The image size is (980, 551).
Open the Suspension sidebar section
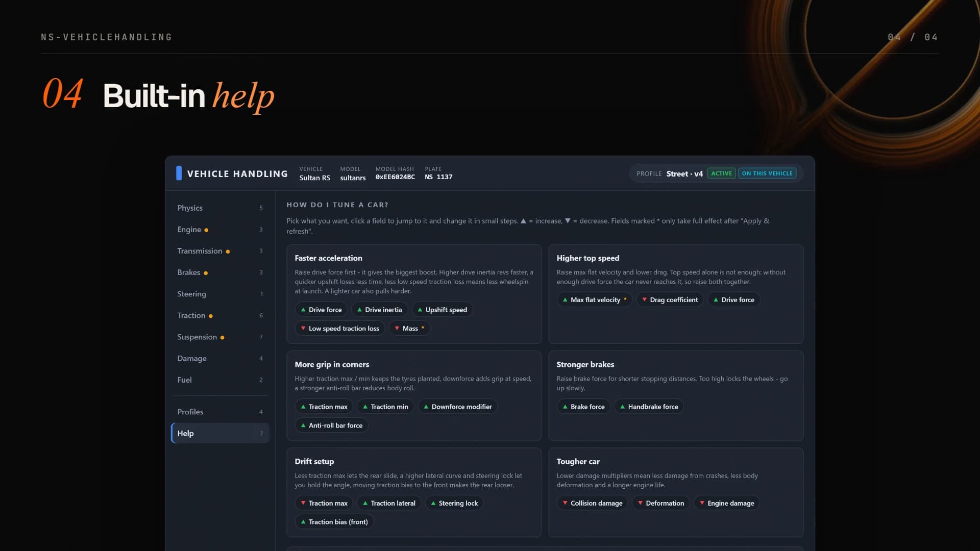pos(220,337)
